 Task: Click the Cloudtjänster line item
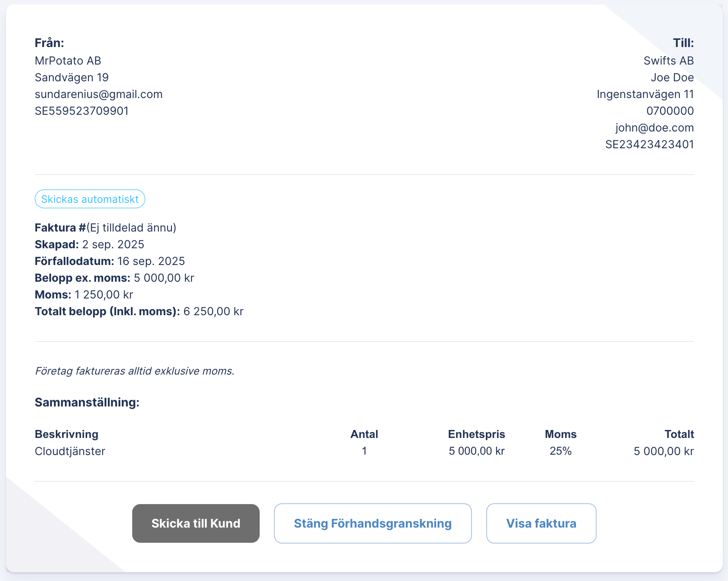coord(70,451)
